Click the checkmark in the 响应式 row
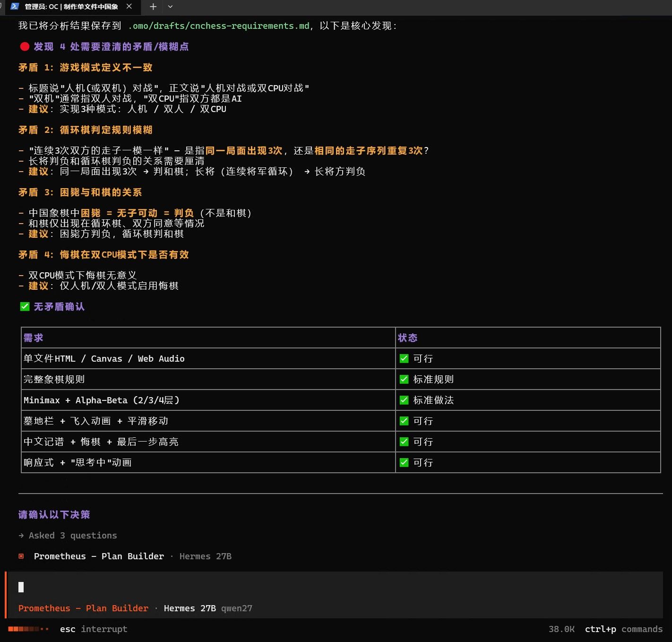 (x=404, y=462)
